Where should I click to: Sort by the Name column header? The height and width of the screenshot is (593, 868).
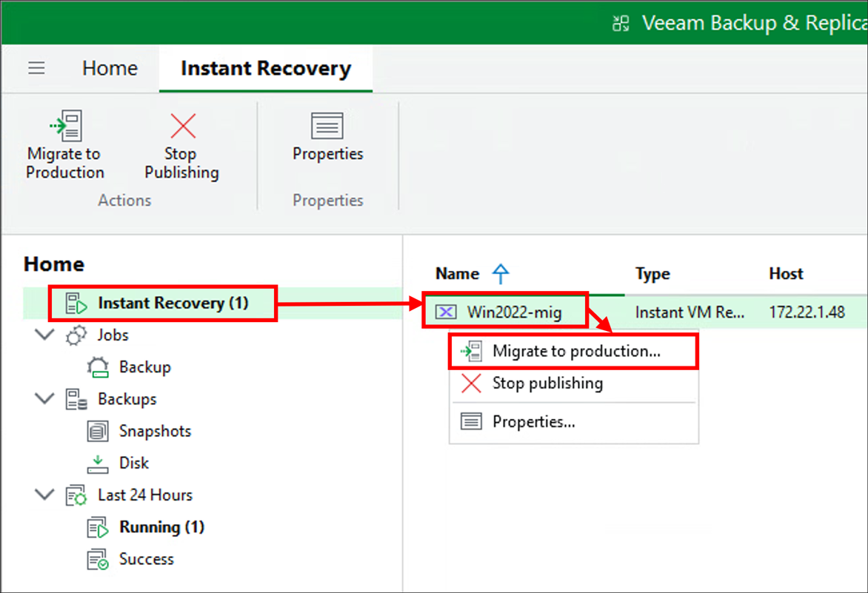(x=457, y=274)
